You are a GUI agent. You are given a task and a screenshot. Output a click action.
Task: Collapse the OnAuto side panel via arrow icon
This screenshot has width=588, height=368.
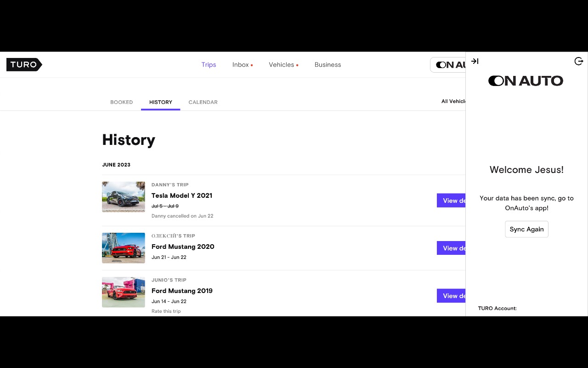(475, 61)
